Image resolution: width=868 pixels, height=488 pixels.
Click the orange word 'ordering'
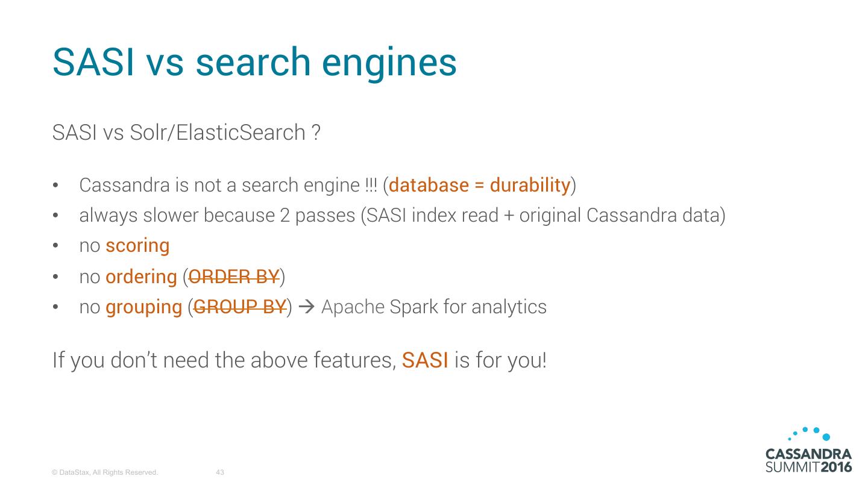[141, 277]
